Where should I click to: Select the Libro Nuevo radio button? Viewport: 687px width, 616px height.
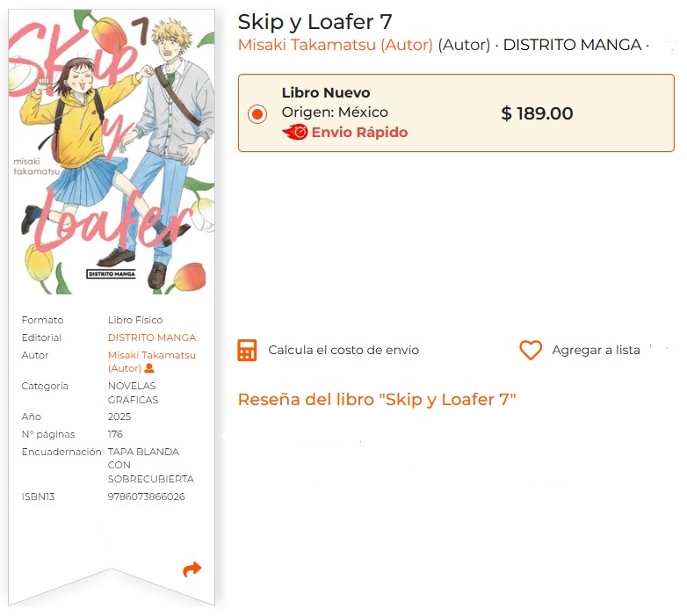[257, 114]
